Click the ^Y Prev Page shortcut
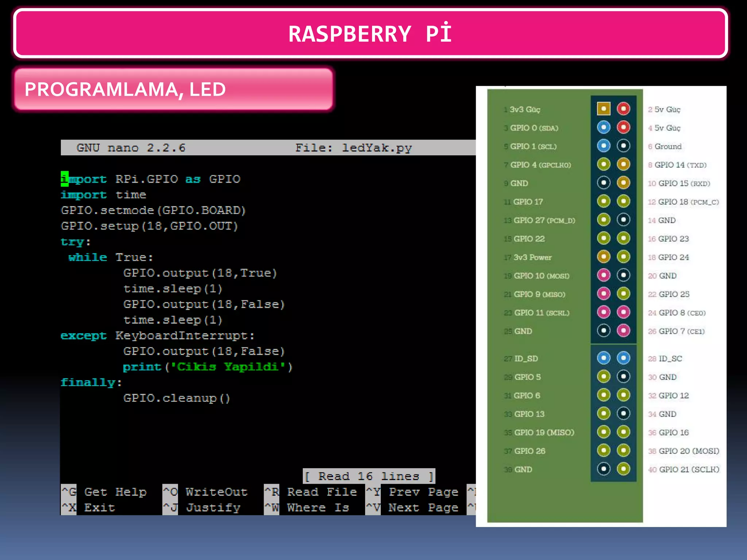747x560 pixels. point(412,492)
